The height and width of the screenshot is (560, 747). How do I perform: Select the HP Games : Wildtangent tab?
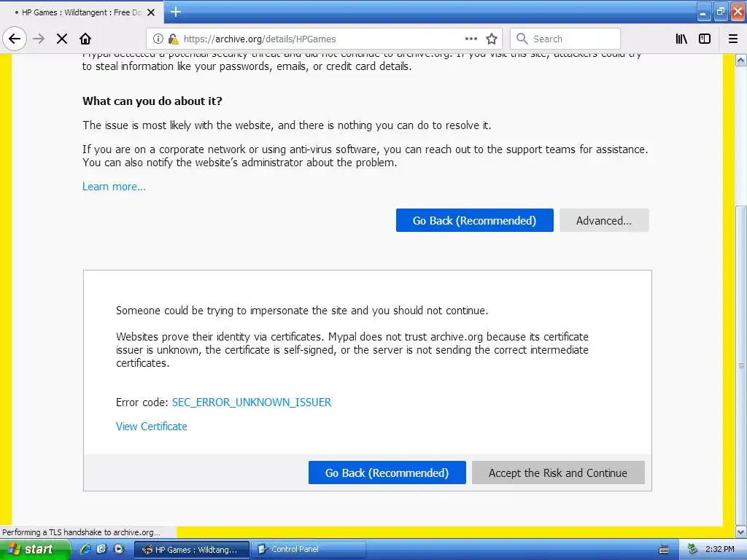tap(82, 12)
